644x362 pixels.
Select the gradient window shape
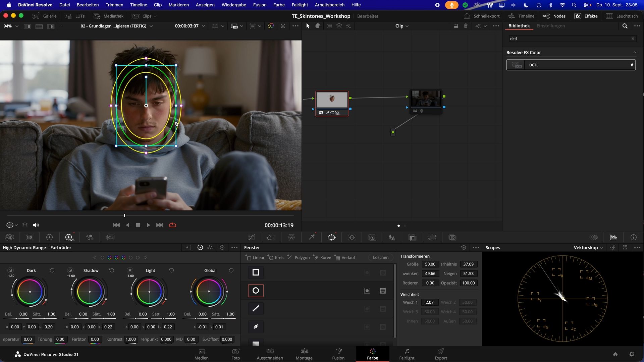coord(256,344)
